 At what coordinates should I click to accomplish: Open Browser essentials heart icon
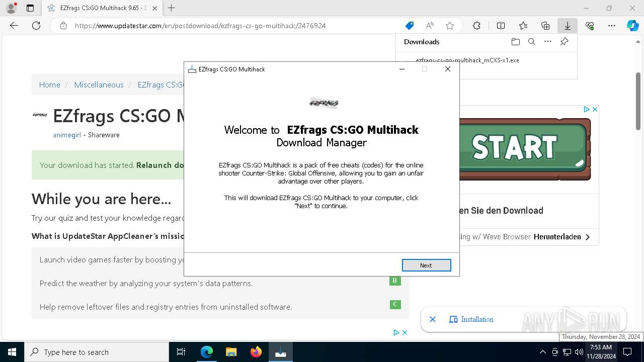pyautogui.click(x=590, y=26)
